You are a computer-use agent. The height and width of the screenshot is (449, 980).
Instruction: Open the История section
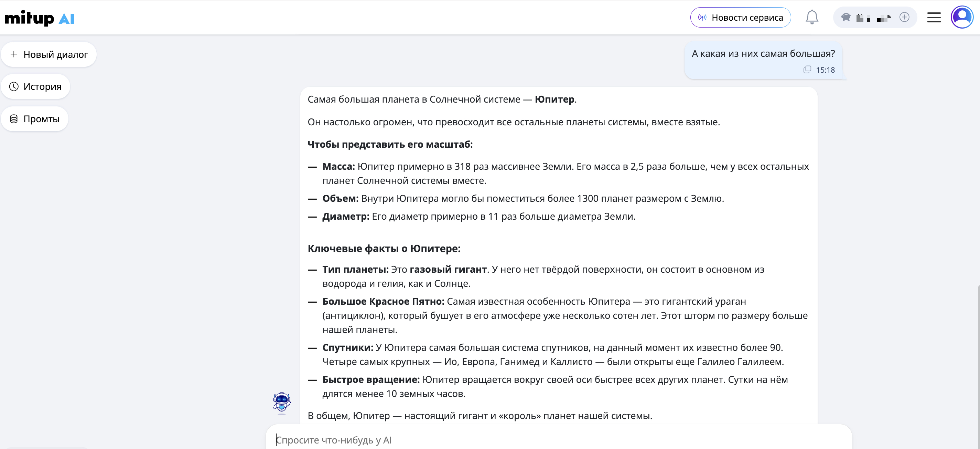coord(36,86)
